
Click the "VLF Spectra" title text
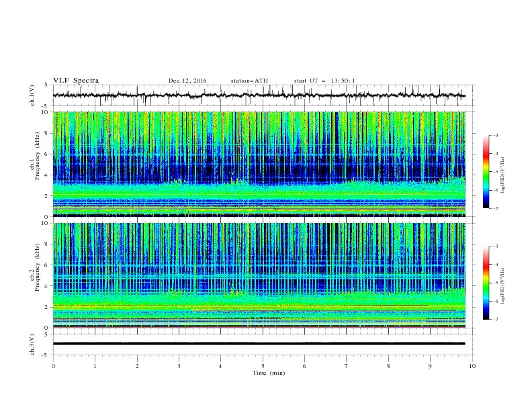click(76, 81)
